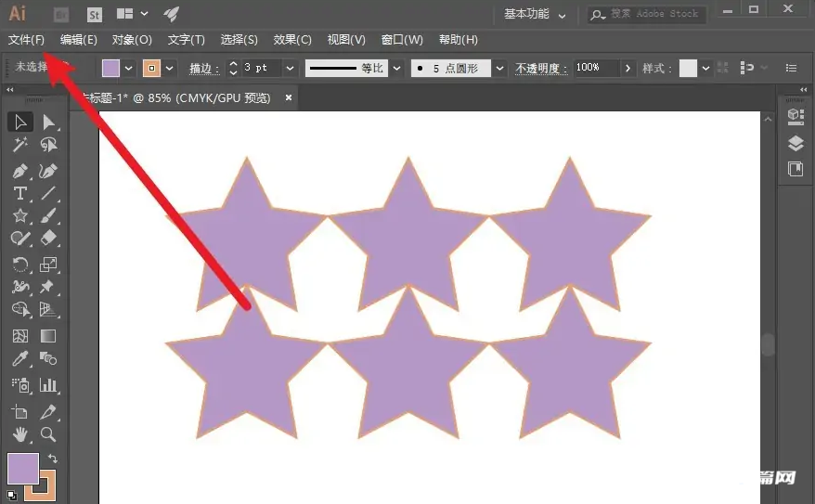Pick the Eyedropper tool

[x=20, y=358]
